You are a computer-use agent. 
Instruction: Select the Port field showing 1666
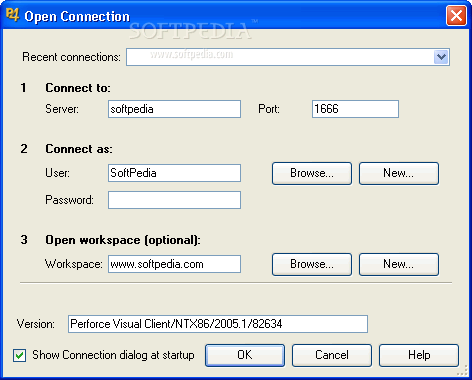click(355, 109)
